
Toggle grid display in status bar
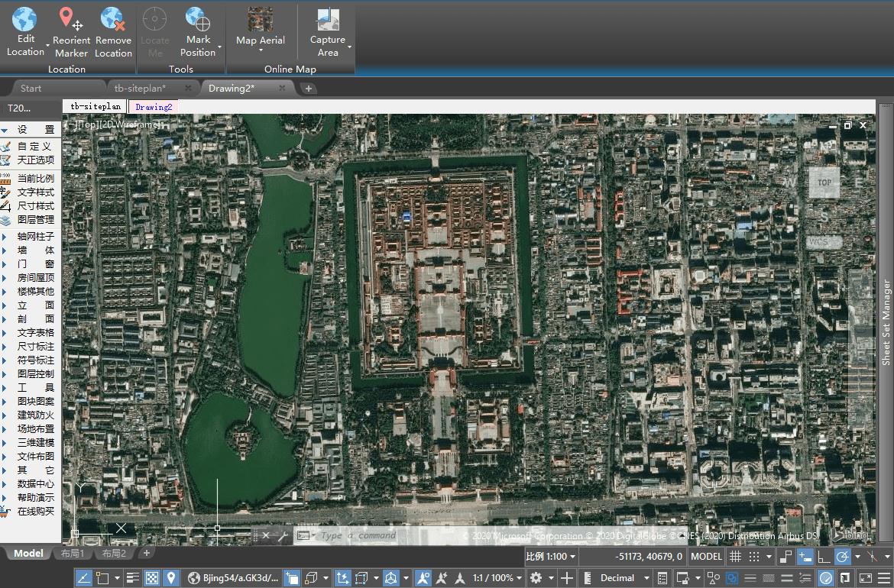[735, 557]
